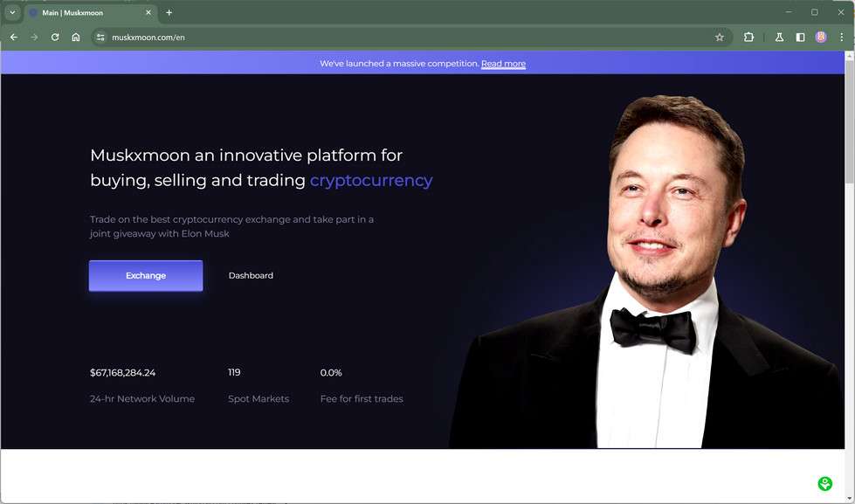Click the green chat widget icon

pyautogui.click(x=824, y=484)
